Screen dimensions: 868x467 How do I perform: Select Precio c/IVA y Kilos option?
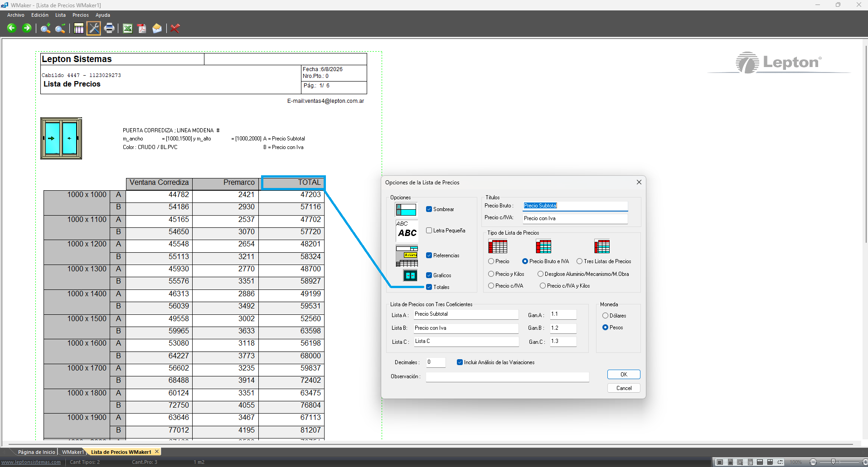pyautogui.click(x=543, y=286)
